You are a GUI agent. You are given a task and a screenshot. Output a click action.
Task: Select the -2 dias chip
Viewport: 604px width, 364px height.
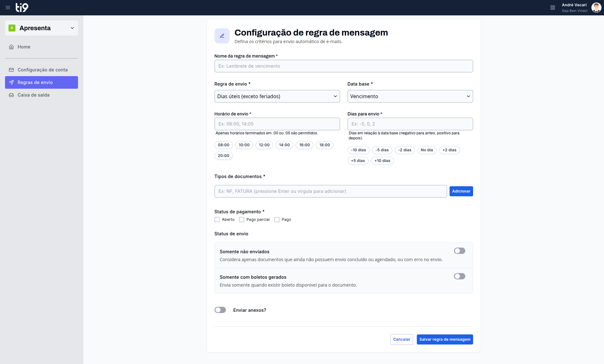click(x=405, y=150)
